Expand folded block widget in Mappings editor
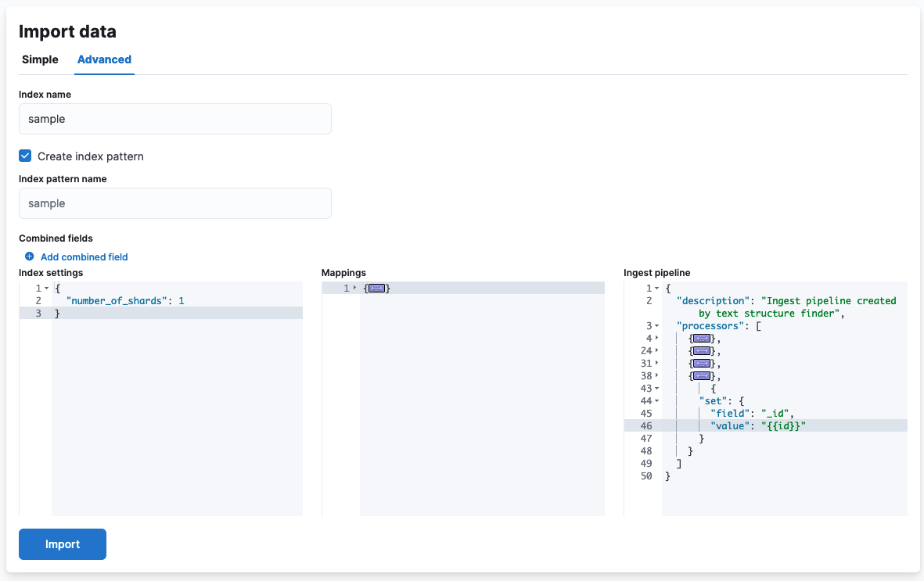Screen dimensions: 924x581 click(376, 288)
